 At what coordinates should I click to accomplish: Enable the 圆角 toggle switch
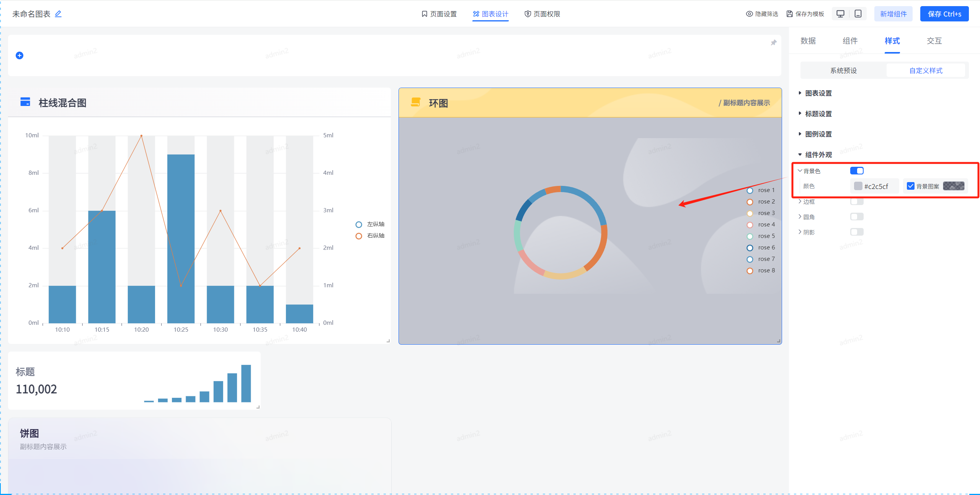point(857,217)
